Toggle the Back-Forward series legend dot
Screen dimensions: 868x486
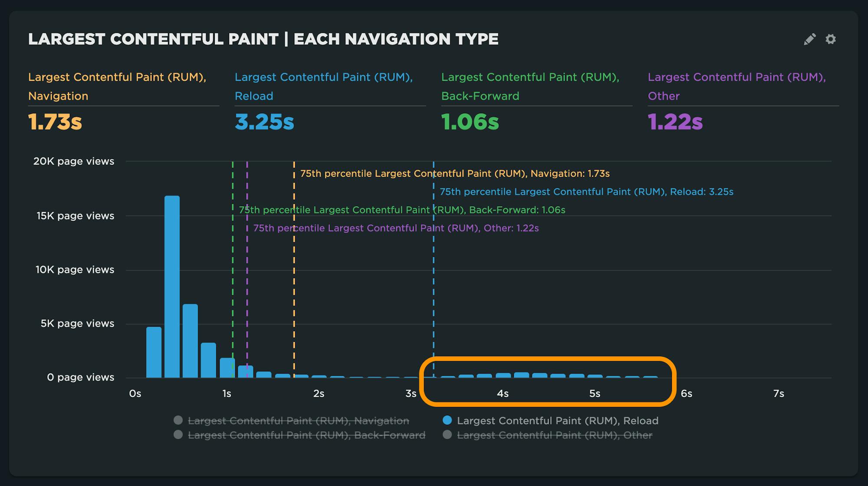[178, 435]
